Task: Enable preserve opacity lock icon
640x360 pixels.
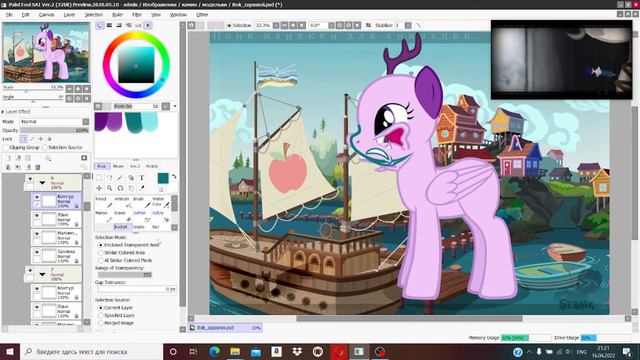Action: coord(23,139)
